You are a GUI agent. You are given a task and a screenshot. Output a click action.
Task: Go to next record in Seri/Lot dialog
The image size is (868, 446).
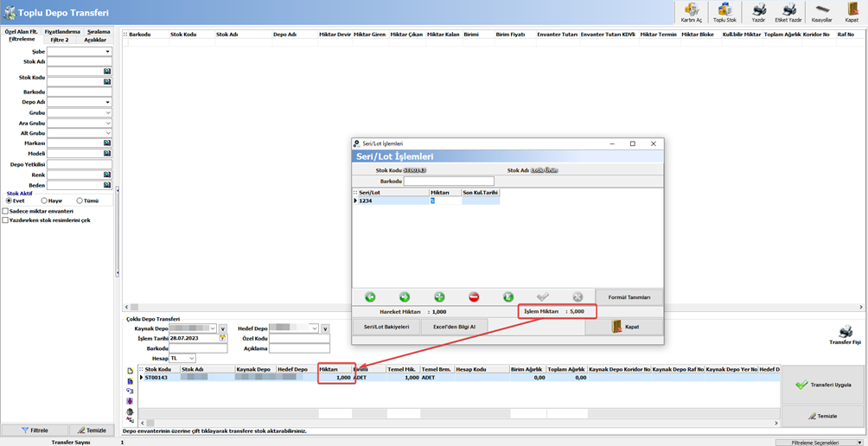405,297
